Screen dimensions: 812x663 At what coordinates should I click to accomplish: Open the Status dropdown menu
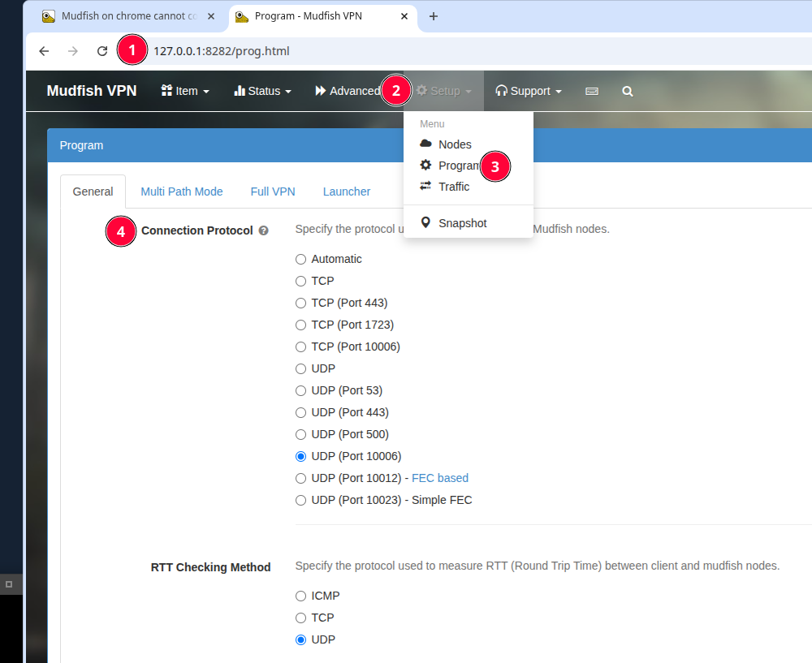click(262, 92)
